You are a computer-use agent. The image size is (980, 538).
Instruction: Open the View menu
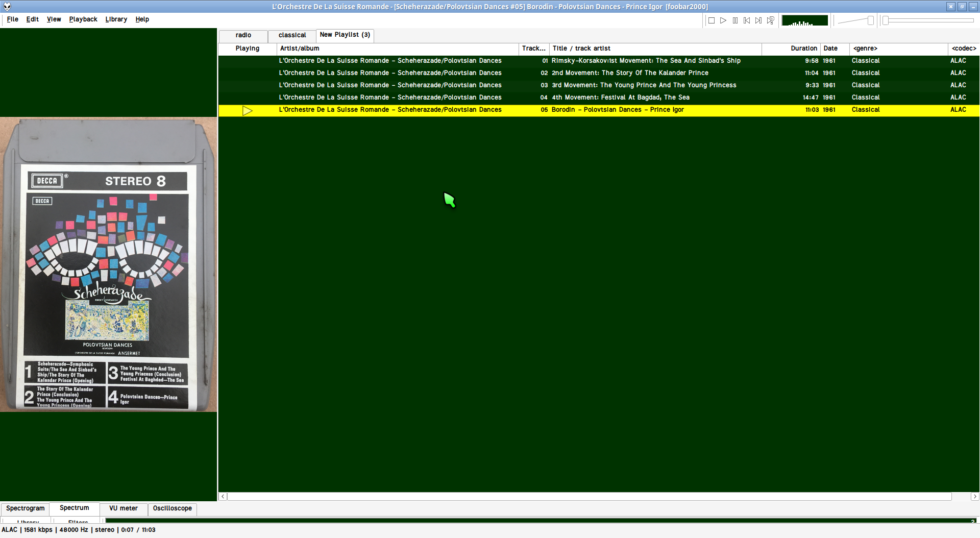[54, 19]
